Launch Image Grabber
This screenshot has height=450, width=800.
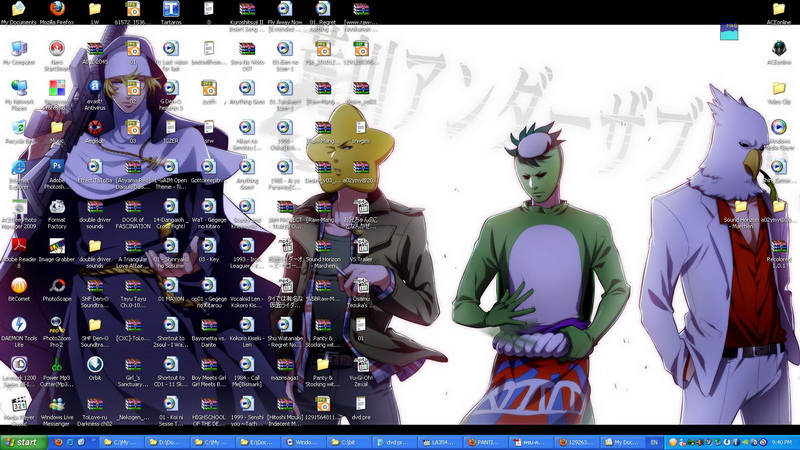[57, 250]
